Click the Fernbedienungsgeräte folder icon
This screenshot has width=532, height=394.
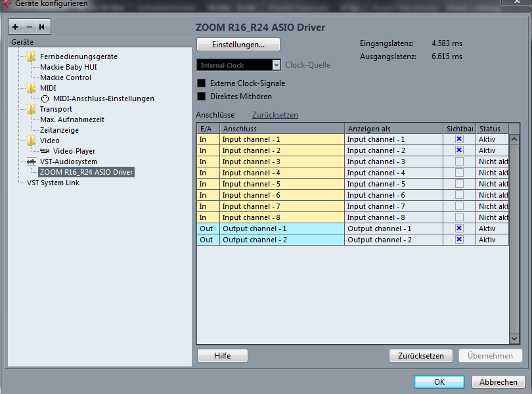(x=32, y=56)
